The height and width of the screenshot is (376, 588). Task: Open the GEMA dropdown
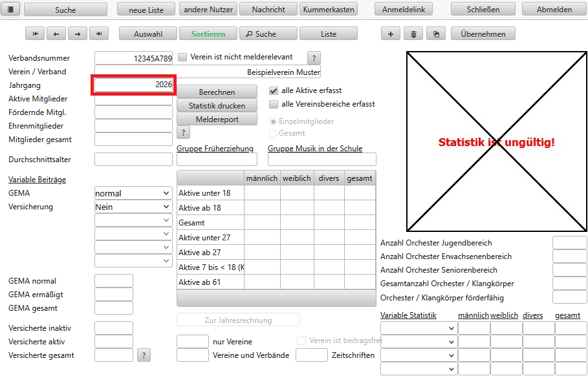pos(133,193)
